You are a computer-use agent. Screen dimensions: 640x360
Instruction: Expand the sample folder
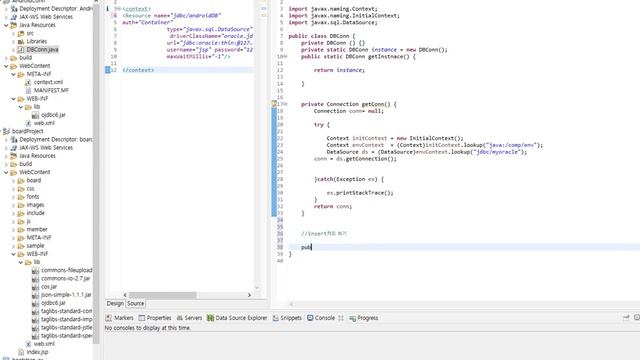pos(13,246)
